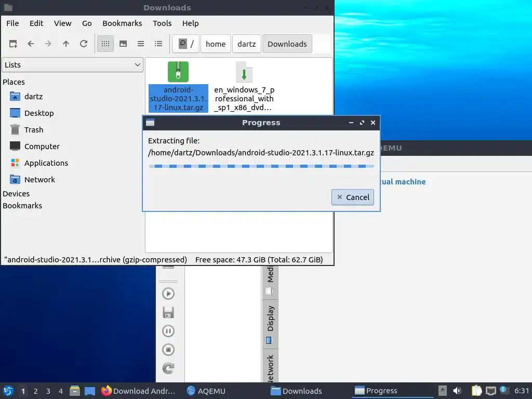The width and height of the screenshot is (532, 399).
Task: Open the Bookmarks menu
Action: pyautogui.click(x=122, y=23)
